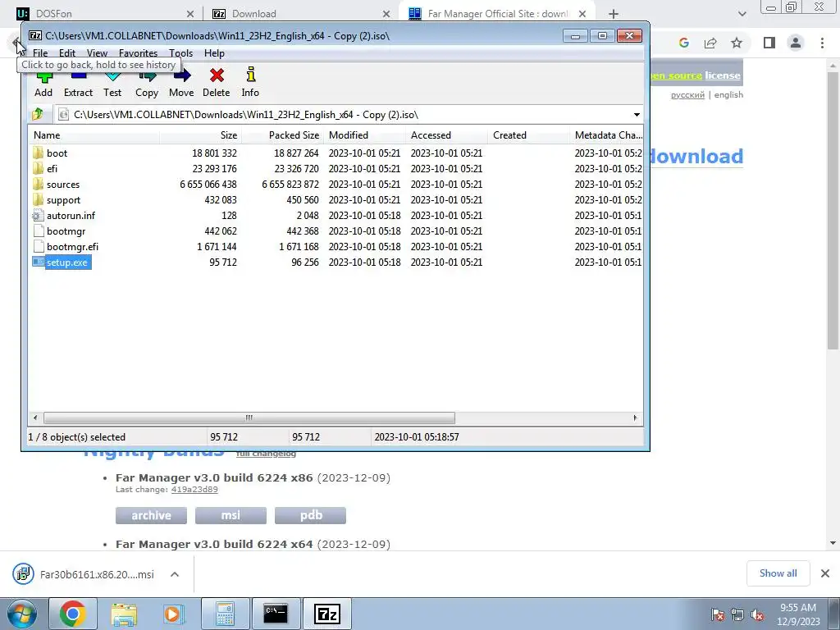Image resolution: width=840 pixels, height=630 pixels.
Task: Select the boot folder icon
Action: click(38, 153)
